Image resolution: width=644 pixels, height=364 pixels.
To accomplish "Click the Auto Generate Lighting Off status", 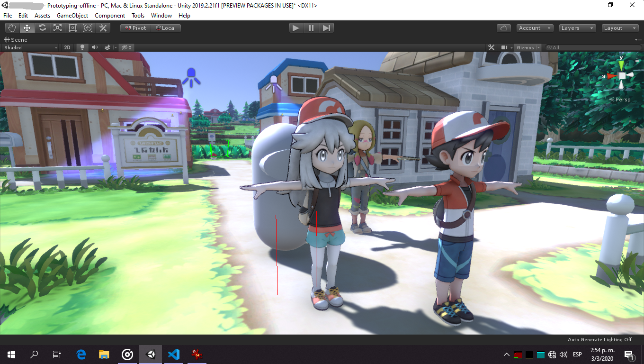I will pos(600,340).
